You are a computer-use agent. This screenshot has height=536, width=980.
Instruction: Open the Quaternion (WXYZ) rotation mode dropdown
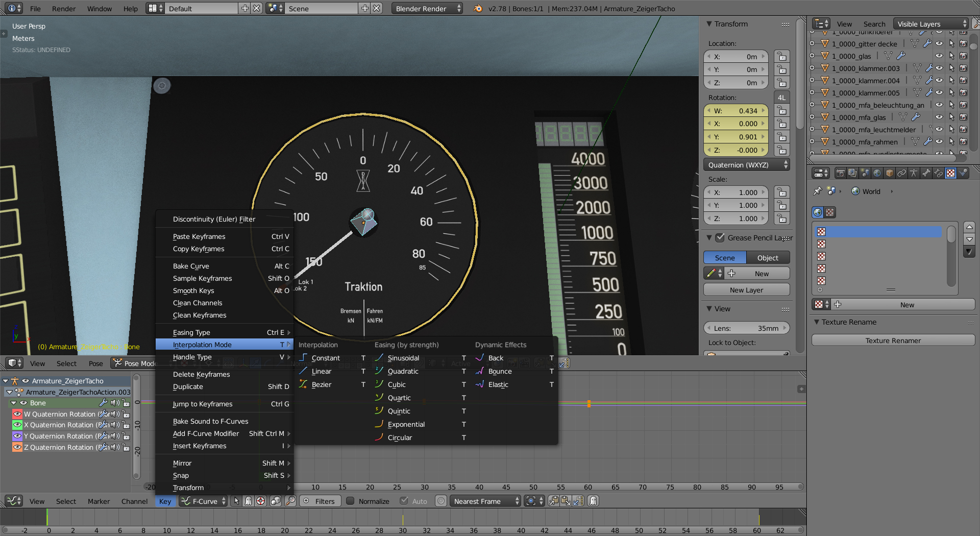[746, 165]
